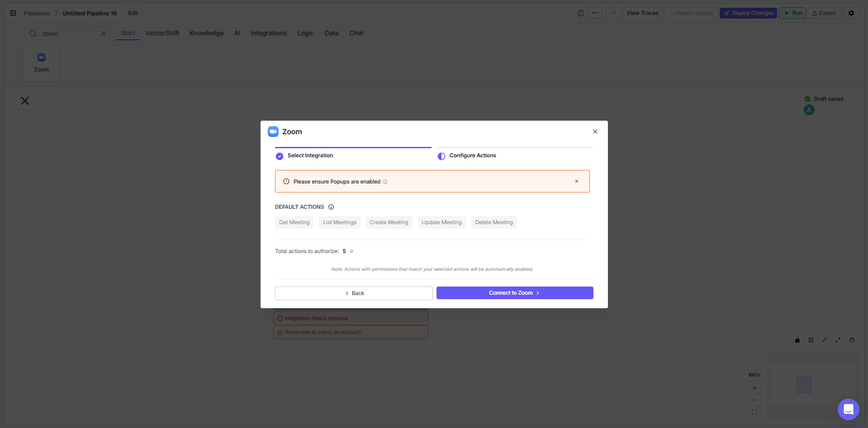The height and width of the screenshot is (428, 868).
Task: Click the expand arrows canvas icon
Action: point(838,340)
